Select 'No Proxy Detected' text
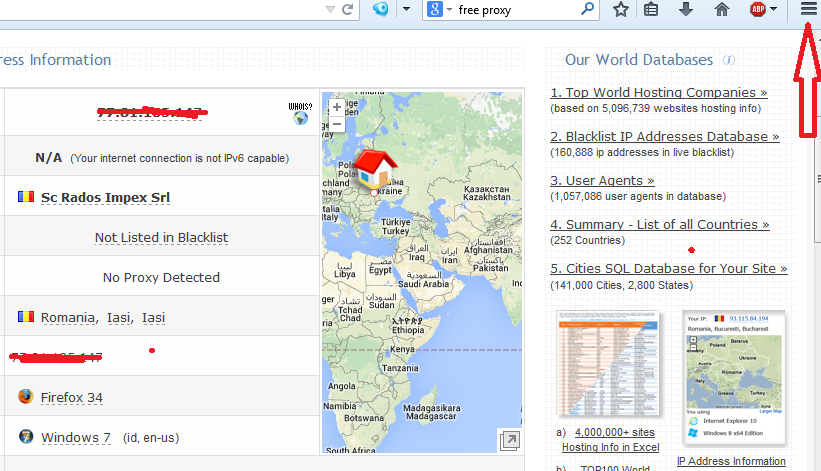 click(x=161, y=277)
